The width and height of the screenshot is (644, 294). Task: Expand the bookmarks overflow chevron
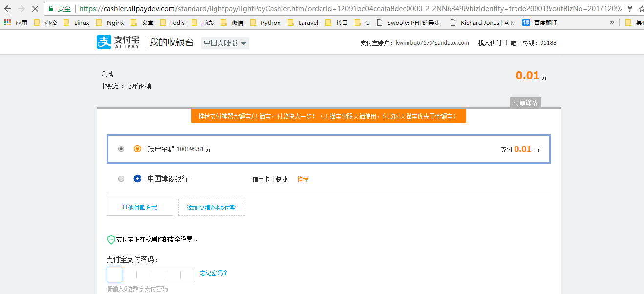point(612,22)
